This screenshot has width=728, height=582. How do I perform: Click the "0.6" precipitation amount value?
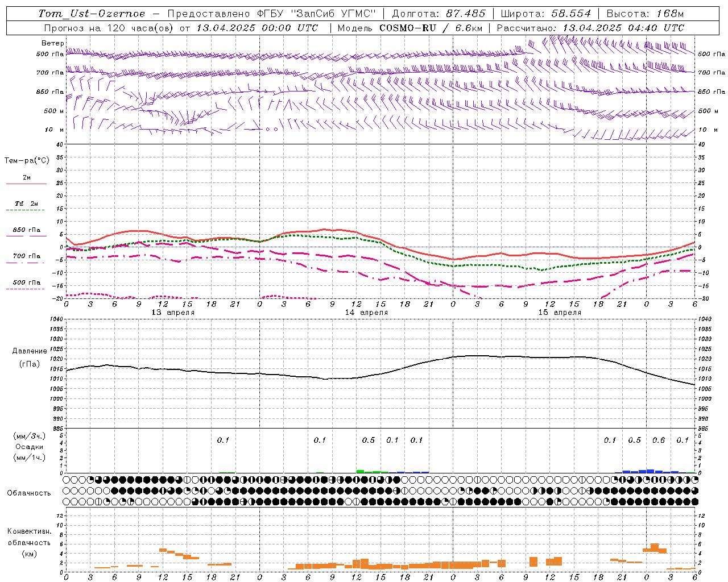tap(659, 440)
